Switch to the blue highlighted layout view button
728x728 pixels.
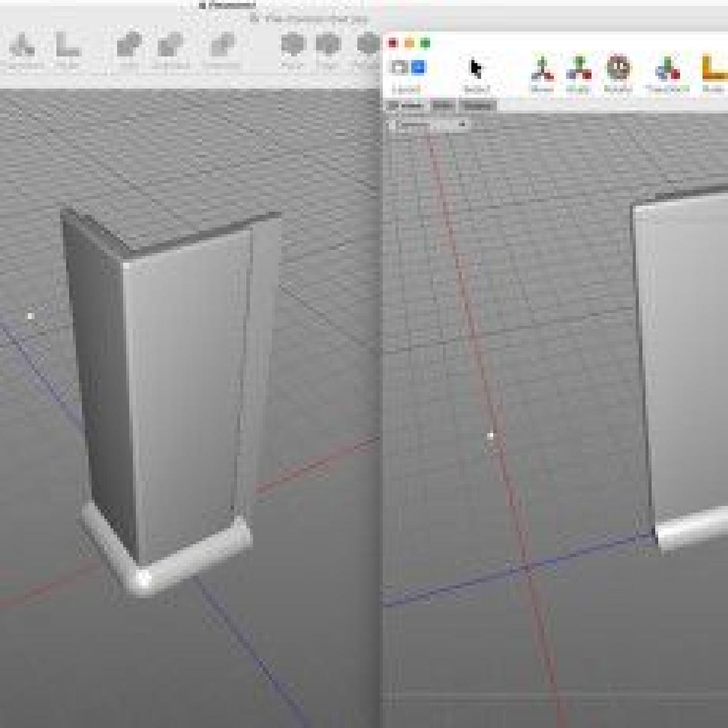[x=419, y=67]
